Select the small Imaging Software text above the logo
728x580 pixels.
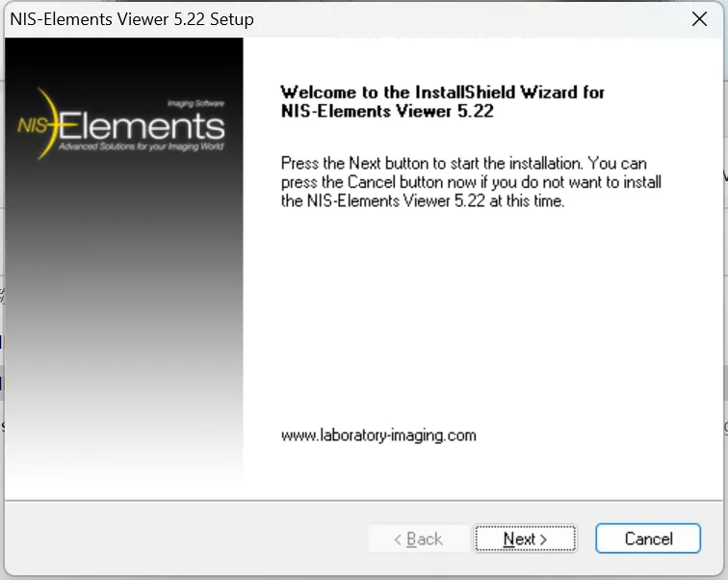[x=195, y=103]
